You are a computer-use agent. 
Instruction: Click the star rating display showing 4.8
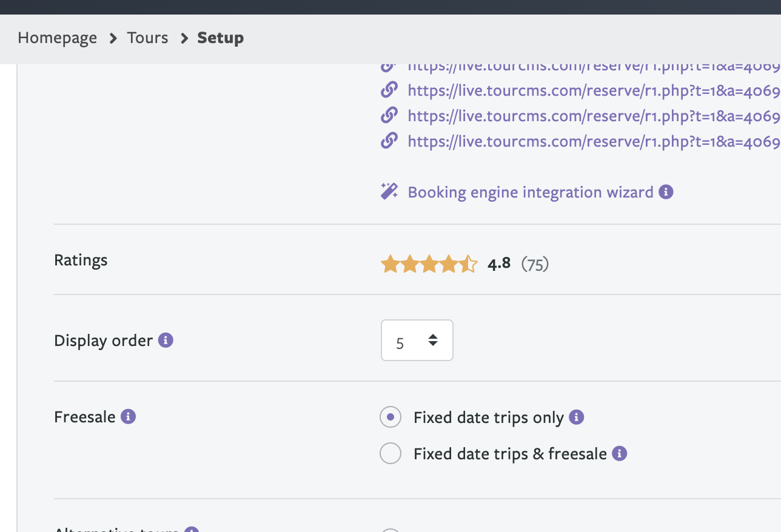[x=429, y=264]
